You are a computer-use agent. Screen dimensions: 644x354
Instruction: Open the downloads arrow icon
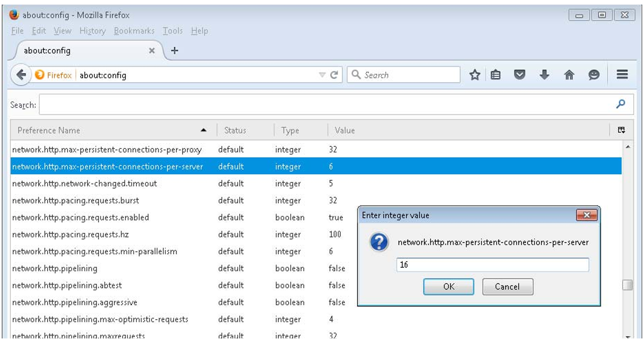pos(544,75)
